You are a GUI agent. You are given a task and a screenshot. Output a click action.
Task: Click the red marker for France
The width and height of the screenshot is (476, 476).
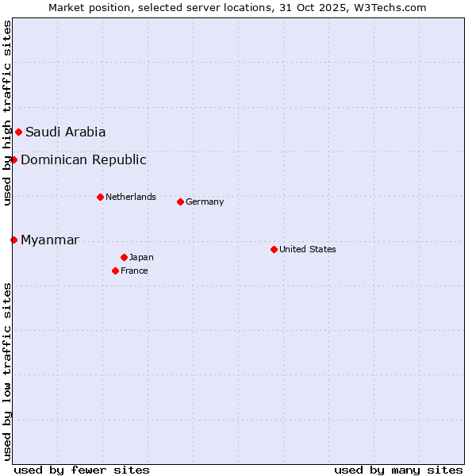115,271
